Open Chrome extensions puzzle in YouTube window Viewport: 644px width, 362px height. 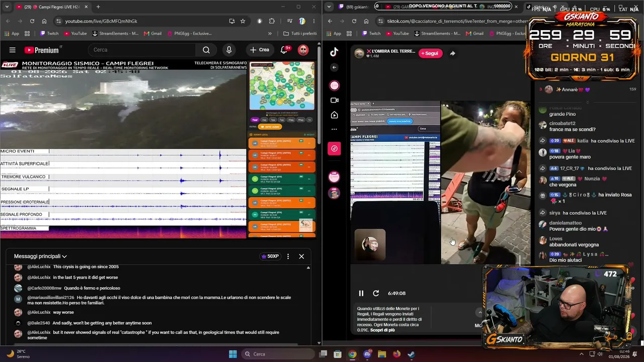tap(272, 21)
